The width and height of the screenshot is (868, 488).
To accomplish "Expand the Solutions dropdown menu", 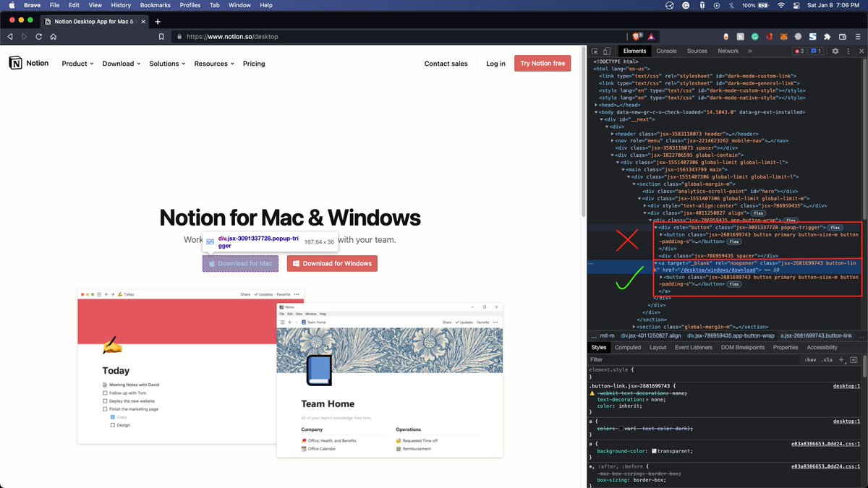I will (x=167, y=64).
